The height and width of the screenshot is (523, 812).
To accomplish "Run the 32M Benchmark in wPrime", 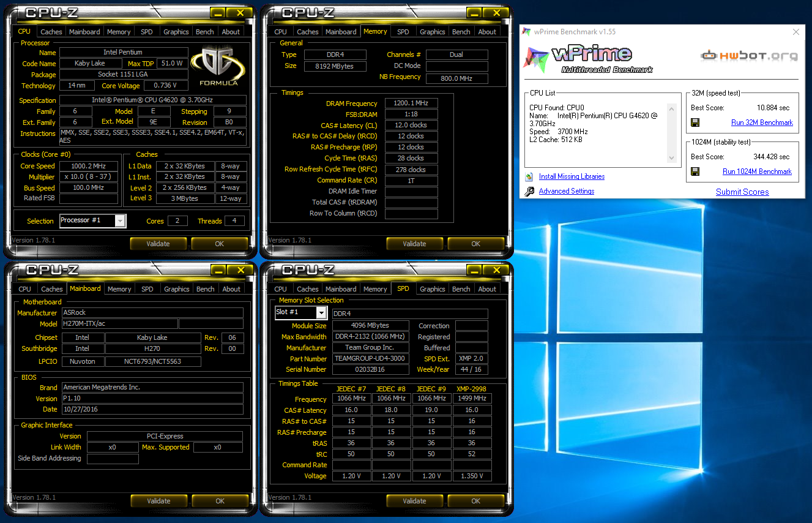I will pyautogui.click(x=762, y=122).
